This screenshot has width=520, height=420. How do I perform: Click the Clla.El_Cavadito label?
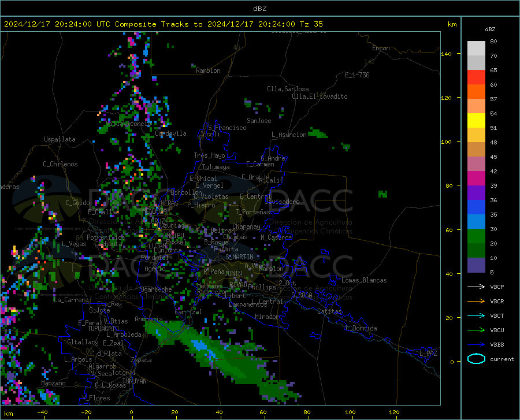point(320,96)
